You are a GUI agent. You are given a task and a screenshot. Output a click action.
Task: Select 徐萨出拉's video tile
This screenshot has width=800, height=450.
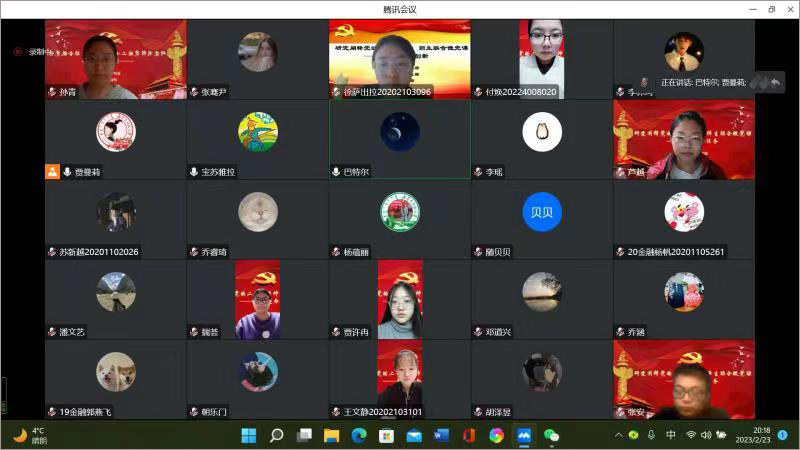[399, 59]
